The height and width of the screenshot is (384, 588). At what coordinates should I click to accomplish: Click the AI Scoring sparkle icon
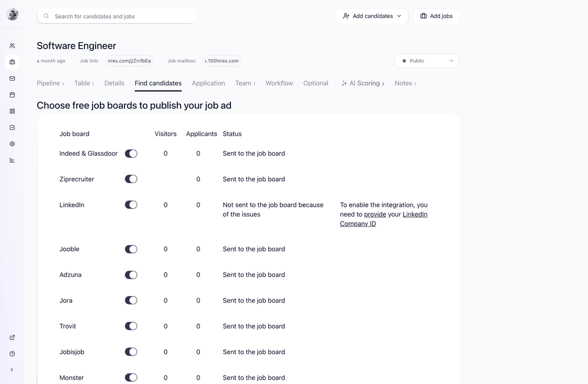click(x=344, y=83)
